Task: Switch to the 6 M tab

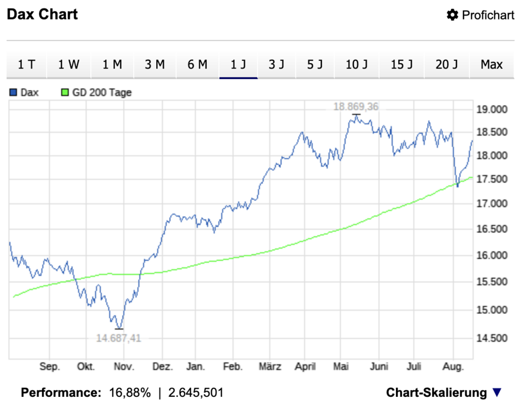Action: click(x=197, y=65)
